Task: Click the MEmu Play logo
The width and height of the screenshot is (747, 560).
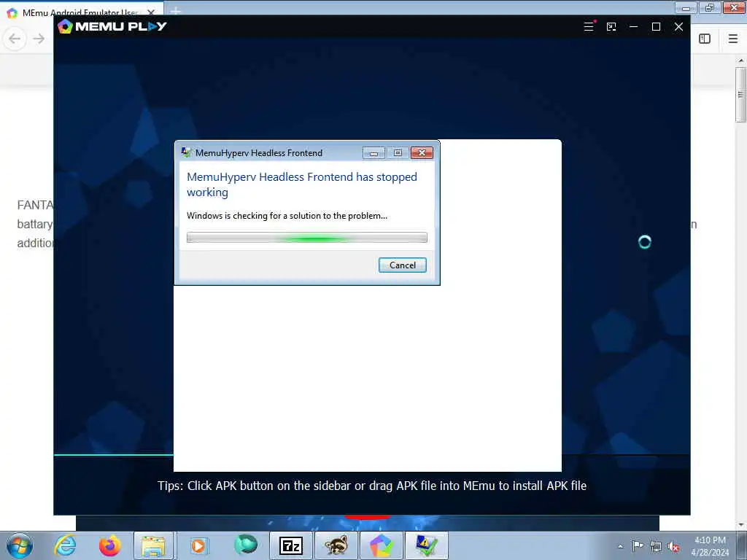Action: 112,27
